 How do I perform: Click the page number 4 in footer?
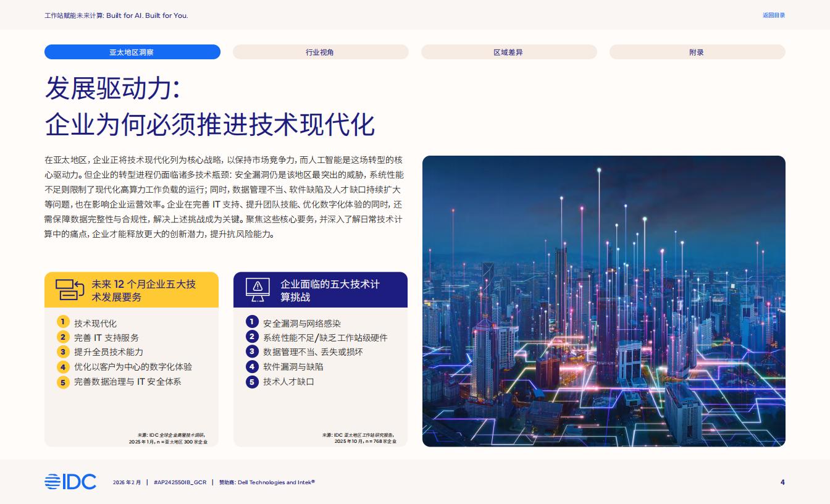coord(782,482)
